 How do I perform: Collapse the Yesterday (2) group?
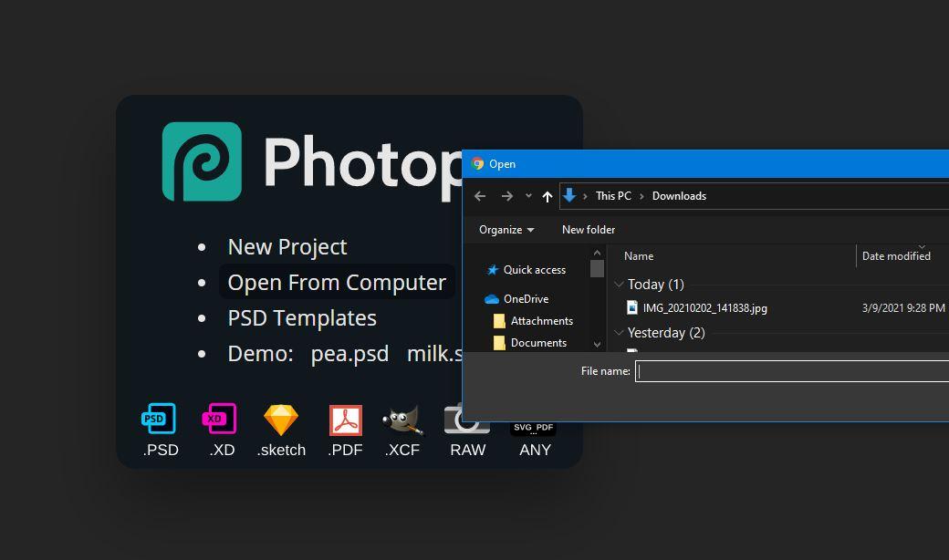(x=619, y=332)
